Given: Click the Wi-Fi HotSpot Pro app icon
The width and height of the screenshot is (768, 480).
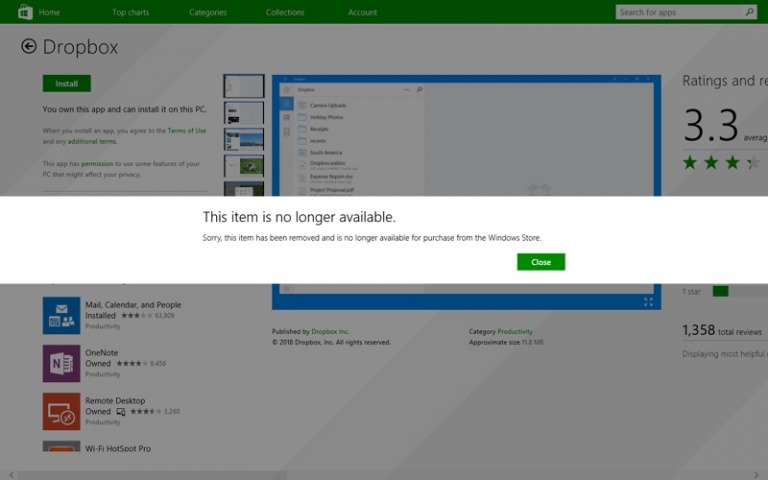Looking at the screenshot, I should [x=61, y=447].
